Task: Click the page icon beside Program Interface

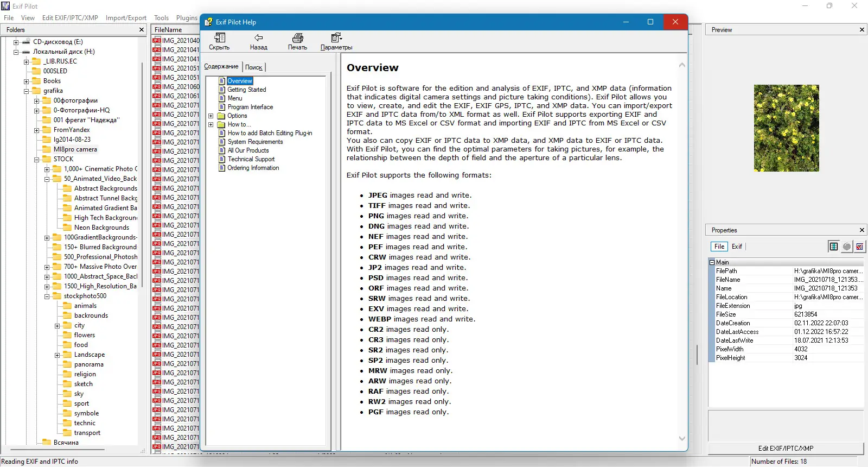Action: [x=222, y=107]
